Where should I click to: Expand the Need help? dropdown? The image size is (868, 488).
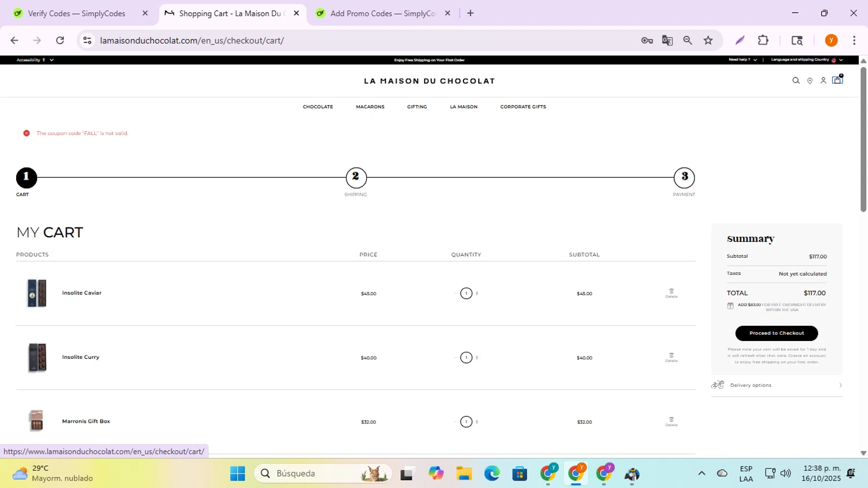tap(743, 60)
